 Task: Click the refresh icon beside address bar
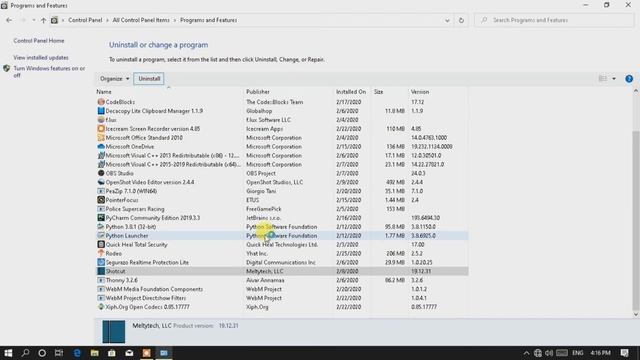point(461,20)
